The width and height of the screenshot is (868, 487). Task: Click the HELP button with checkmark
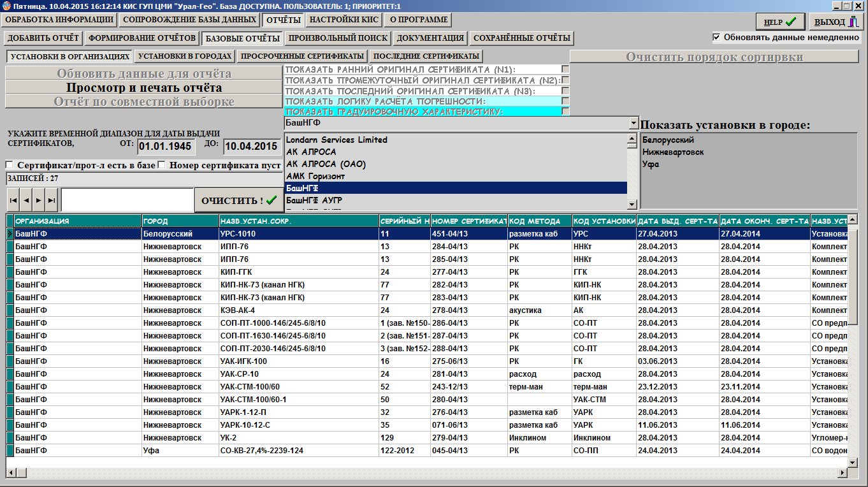coord(781,22)
